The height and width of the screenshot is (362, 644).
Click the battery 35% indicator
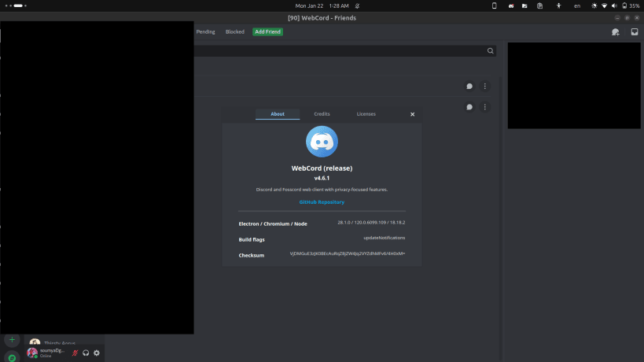pos(631,6)
